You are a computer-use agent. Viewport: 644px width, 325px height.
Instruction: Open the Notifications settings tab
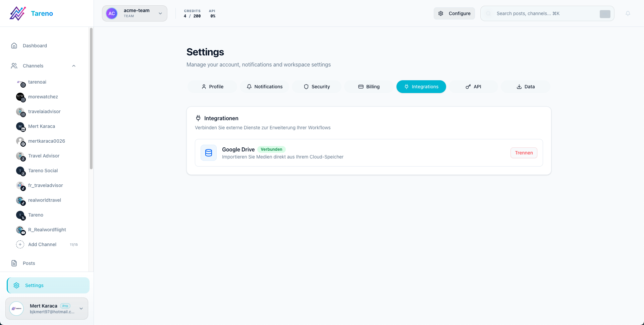[265, 87]
